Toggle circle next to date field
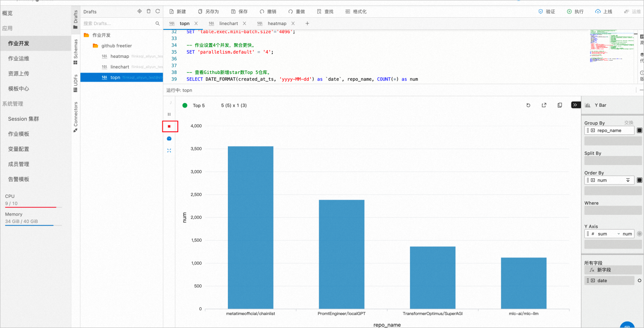644x328 pixels. click(x=640, y=280)
